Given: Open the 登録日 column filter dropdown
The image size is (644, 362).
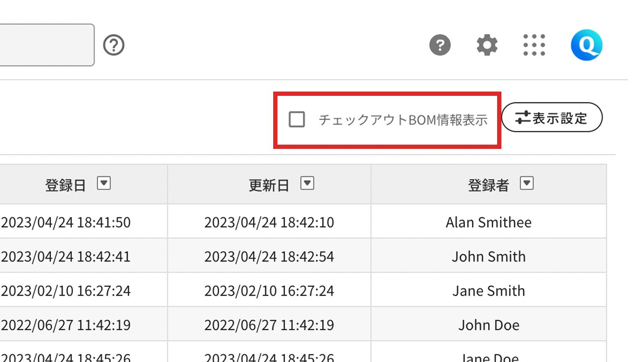Looking at the screenshot, I should point(104,184).
